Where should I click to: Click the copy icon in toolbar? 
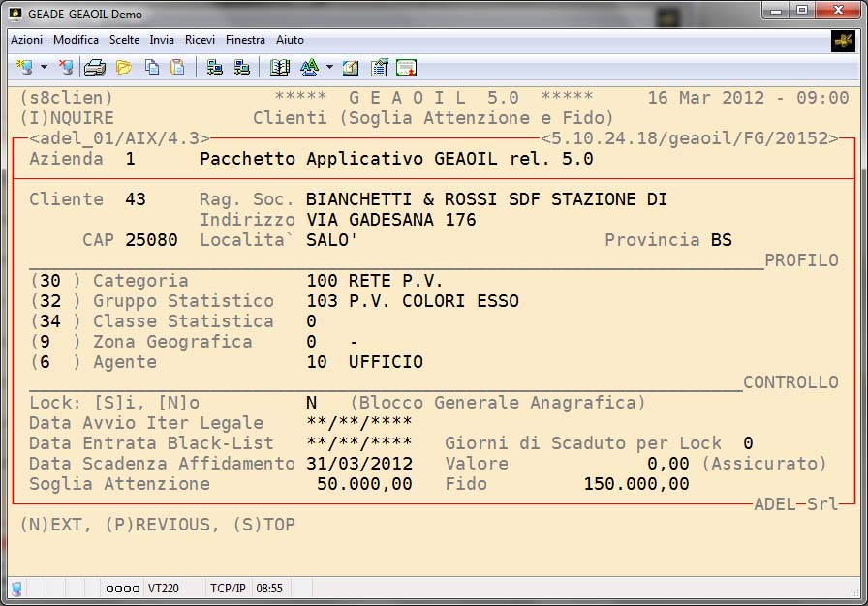tap(152, 68)
